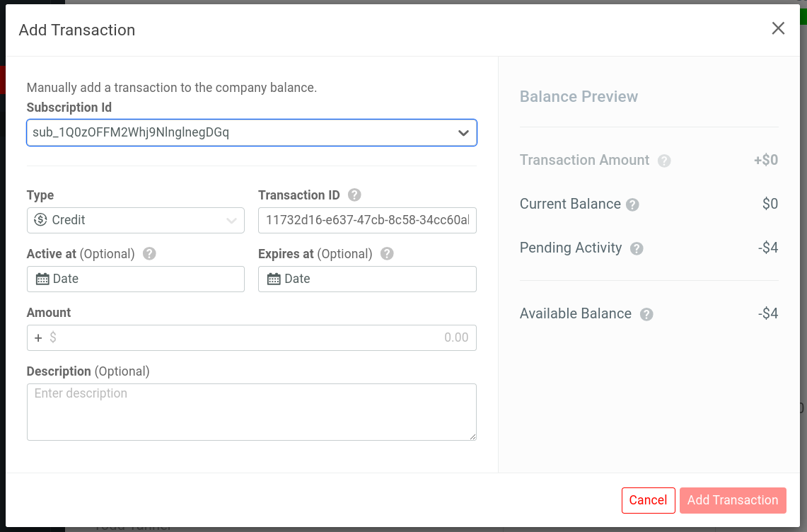Click the help icon next to Active at
Viewport: 807px width, 532px height.
click(149, 253)
